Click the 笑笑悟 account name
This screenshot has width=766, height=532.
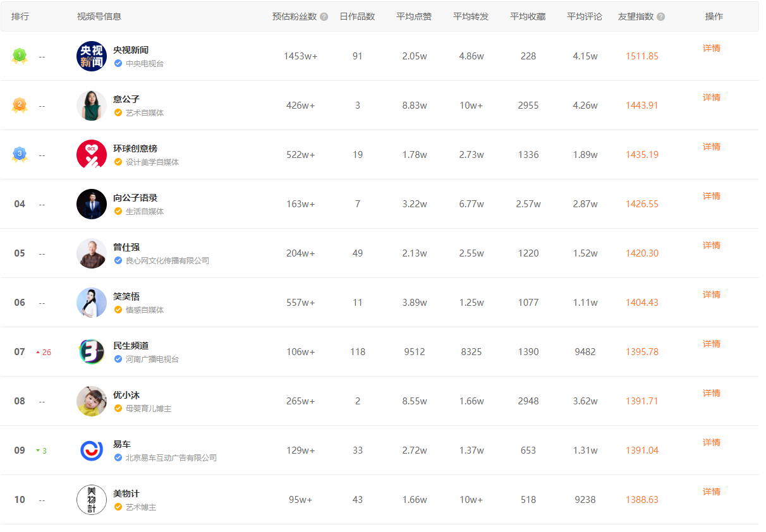point(126,296)
